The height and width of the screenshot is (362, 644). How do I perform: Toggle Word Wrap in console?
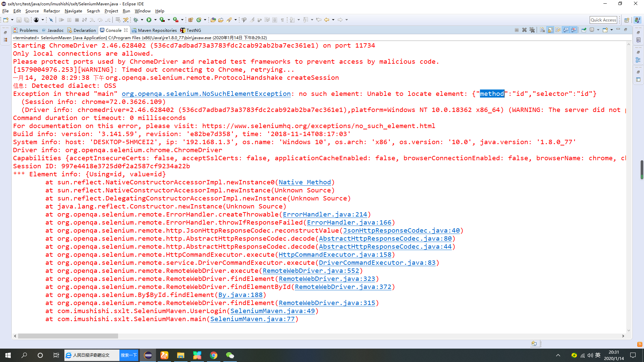[558, 30]
